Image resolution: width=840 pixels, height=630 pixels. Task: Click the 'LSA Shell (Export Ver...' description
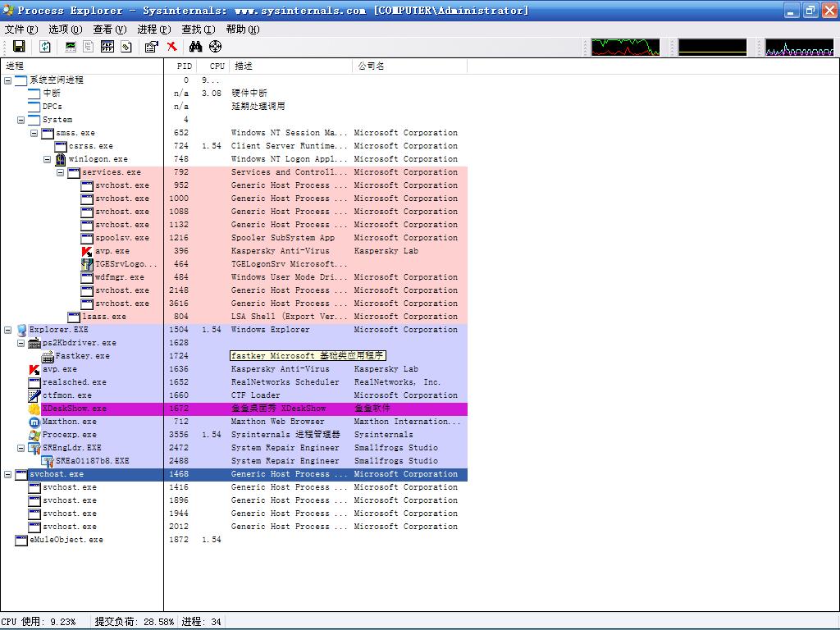point(290,317)
